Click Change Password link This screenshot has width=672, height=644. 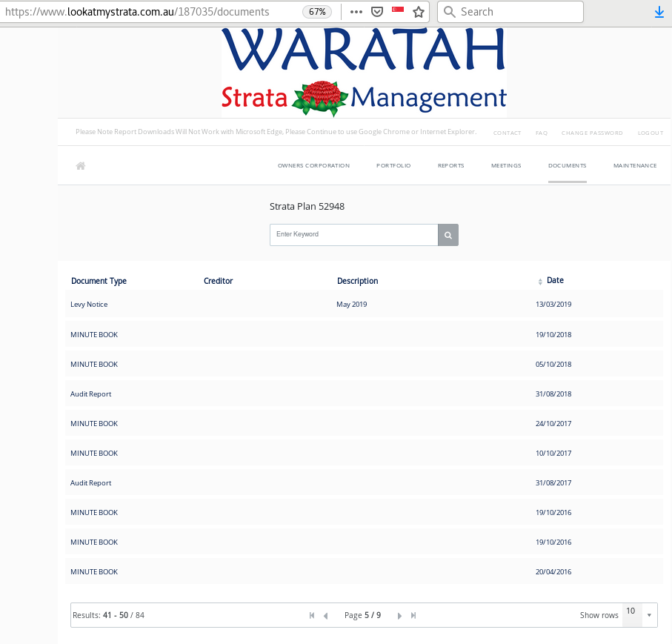tap(592, 133)
